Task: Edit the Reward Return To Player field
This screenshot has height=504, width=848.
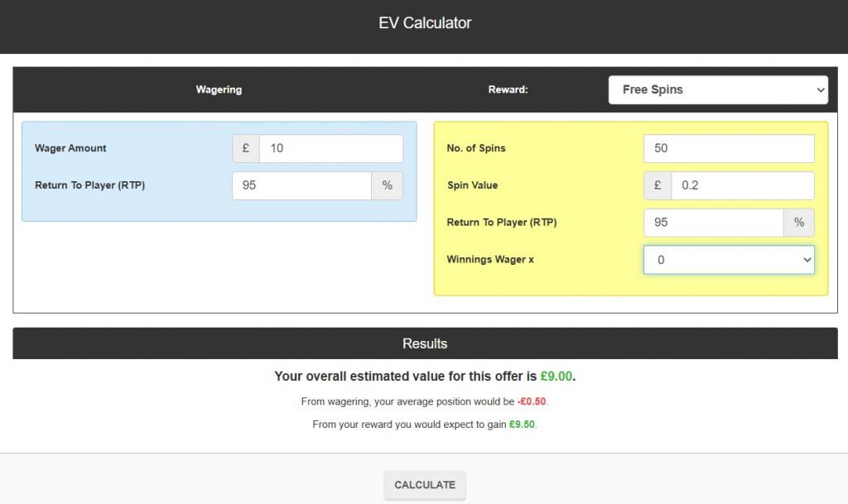Action: pyautogui.click(x=713, y=223)
